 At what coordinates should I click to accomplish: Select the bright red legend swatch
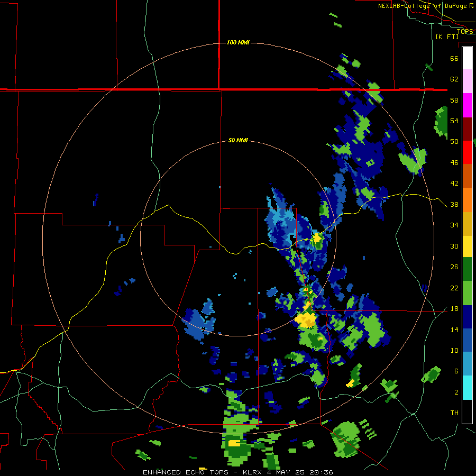pyautogui.click(x=467, y=152)
